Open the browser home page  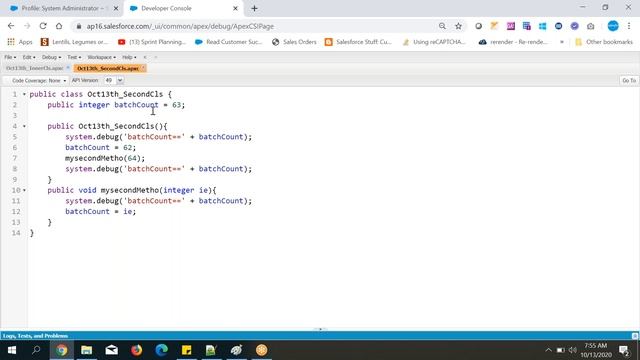[59, 26]
